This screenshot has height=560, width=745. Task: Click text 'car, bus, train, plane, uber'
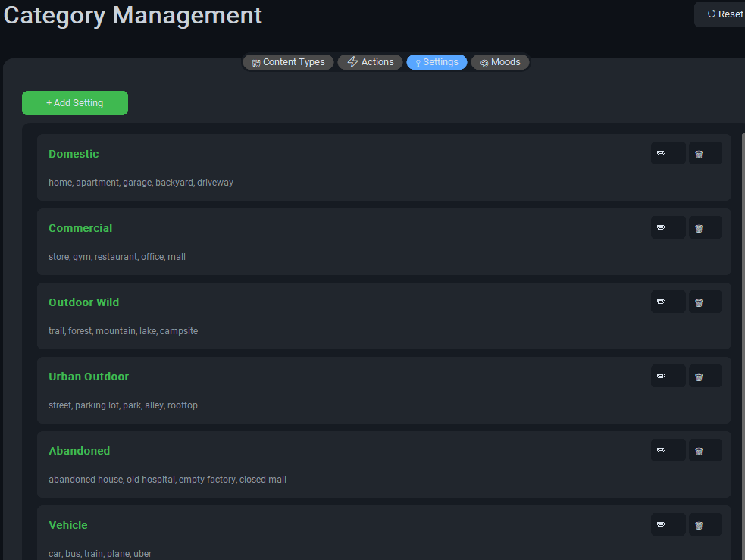(x=100, y=554)
